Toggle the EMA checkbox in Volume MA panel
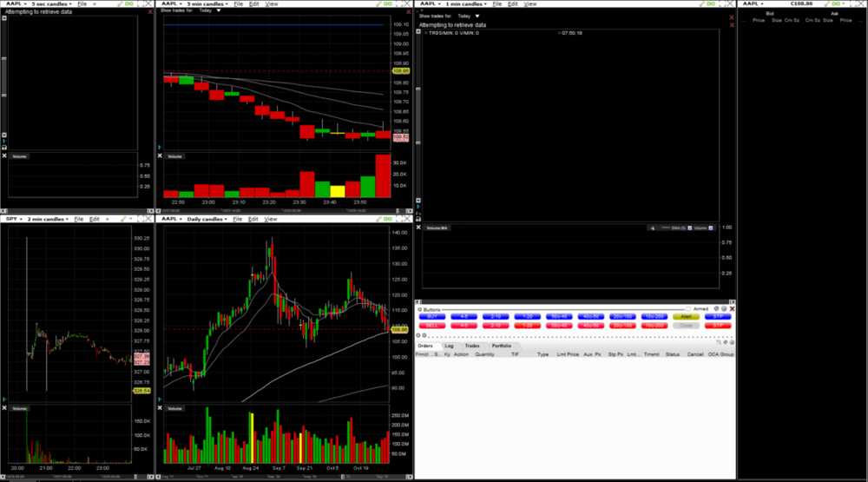 pyautogui.click(x=690, y=228)
